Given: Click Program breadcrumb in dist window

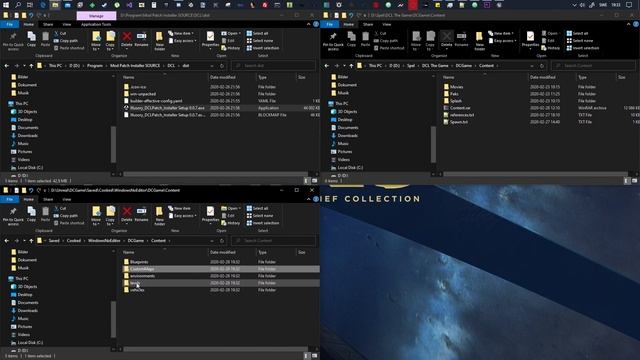Looking at the screenshot, I should pos(95,66).
